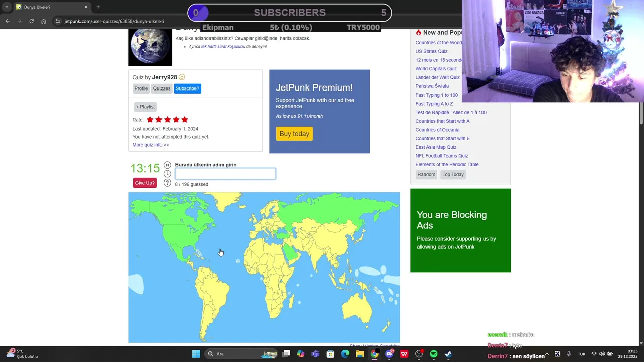Screen dimensions: 644x362
Task: Switch to Chrome in the taskbar
Action: pyautogui.click(x=374, y=354)
